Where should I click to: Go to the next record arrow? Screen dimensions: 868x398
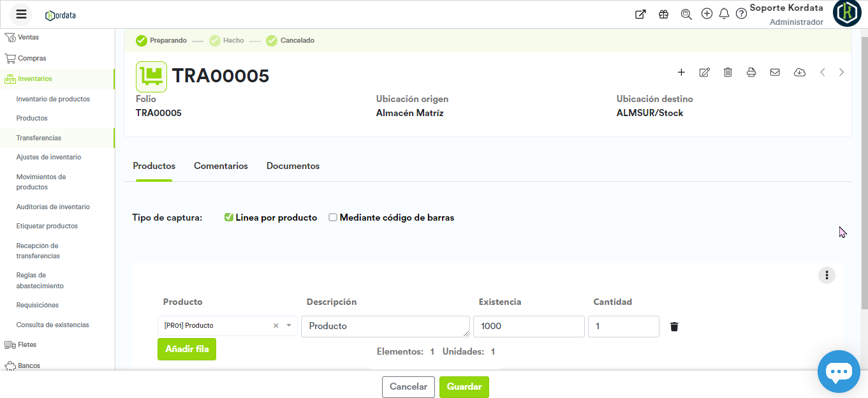(841, 73)
